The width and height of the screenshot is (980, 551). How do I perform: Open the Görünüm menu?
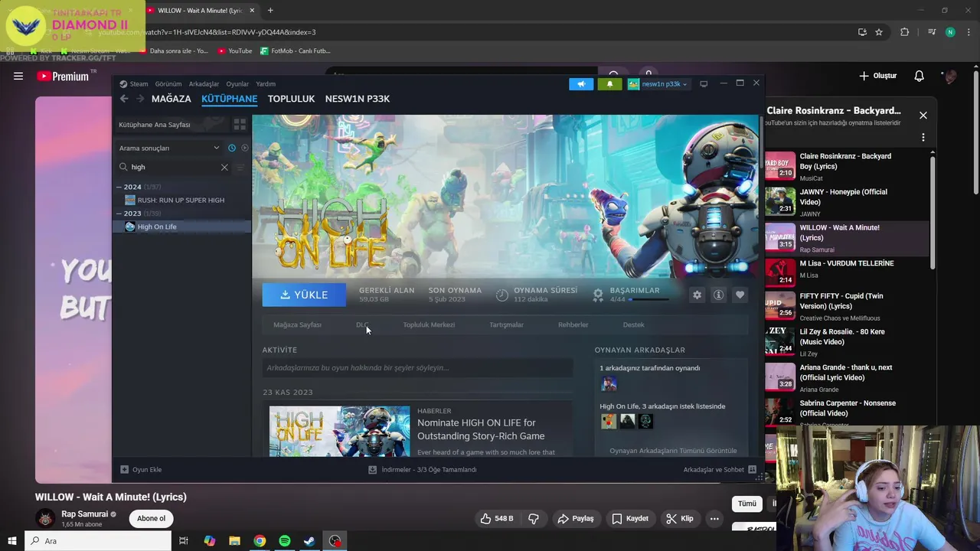[168, 84]
